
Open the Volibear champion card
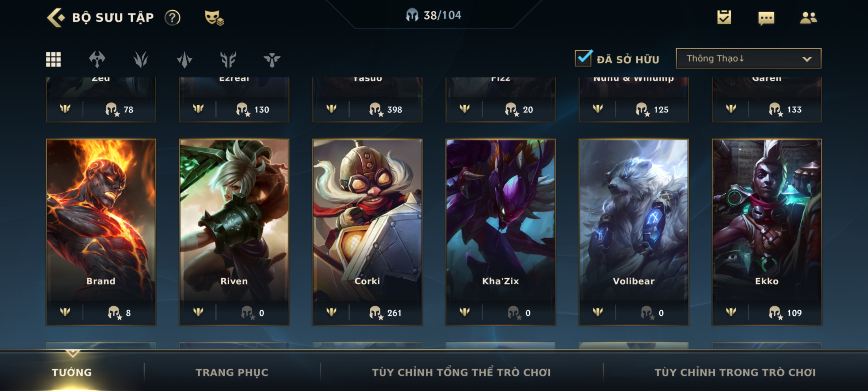coord(634,232)
